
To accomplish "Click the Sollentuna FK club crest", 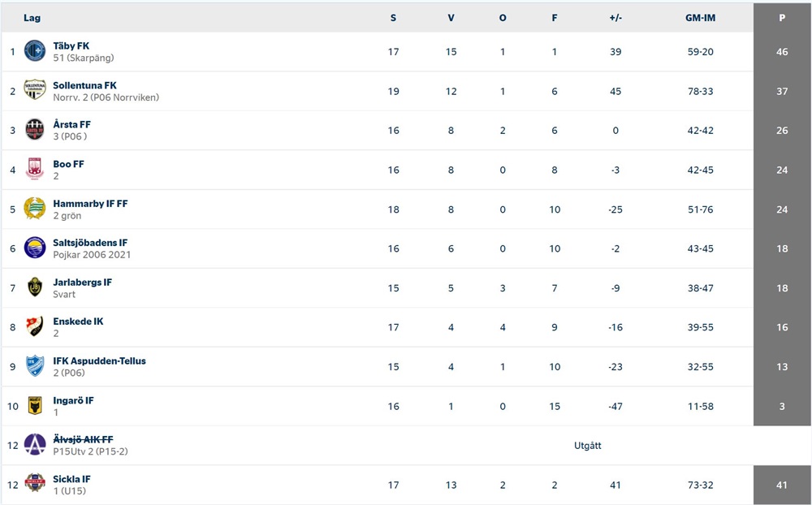I will click(35, 90).
